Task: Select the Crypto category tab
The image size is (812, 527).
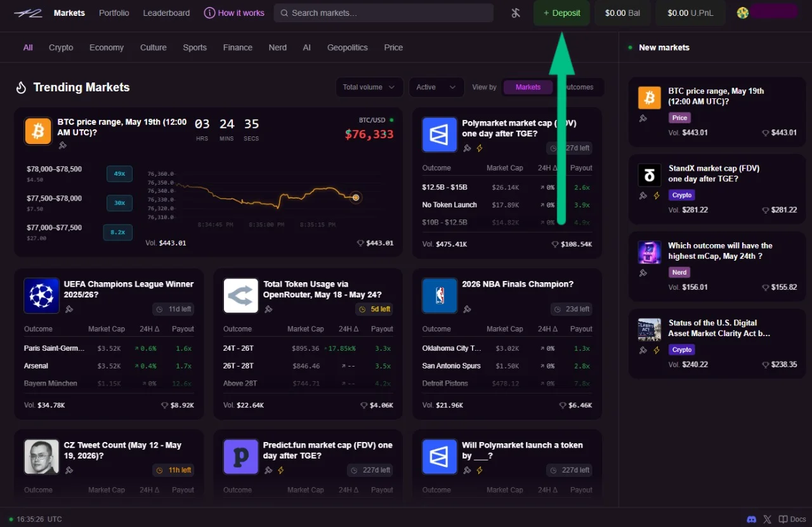Action: click(x=61, y=48)
